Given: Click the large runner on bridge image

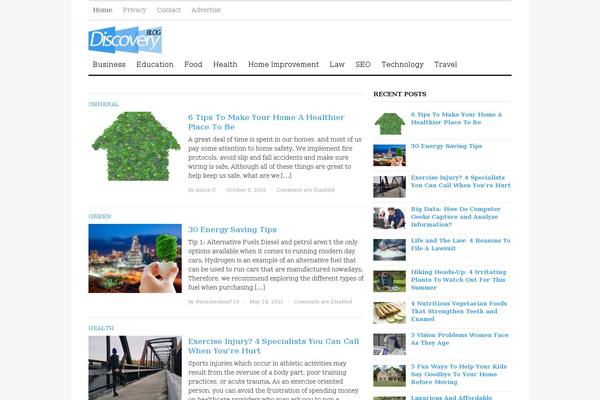Looking at the screenshot, I should tap(135, 368).
